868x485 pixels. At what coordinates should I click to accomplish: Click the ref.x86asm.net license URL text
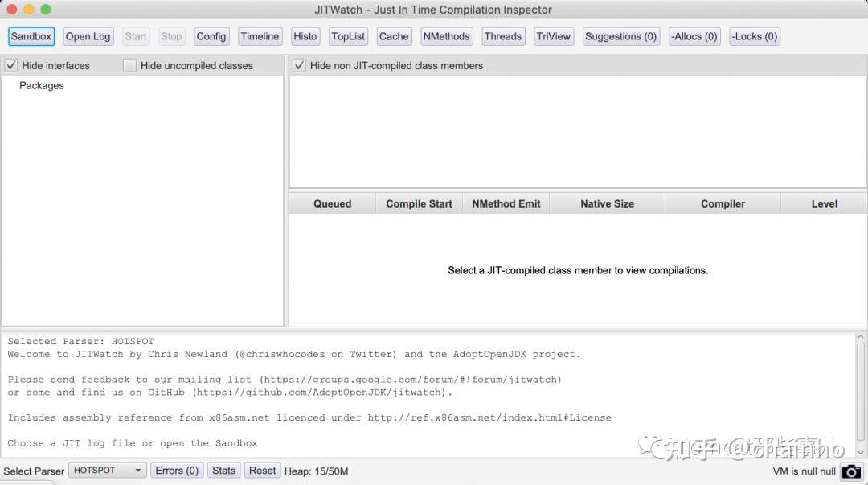tap(489, 418)
